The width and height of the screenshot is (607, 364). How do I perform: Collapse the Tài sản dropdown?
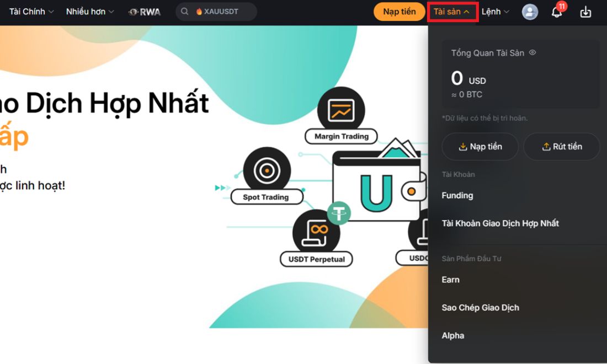452,12
